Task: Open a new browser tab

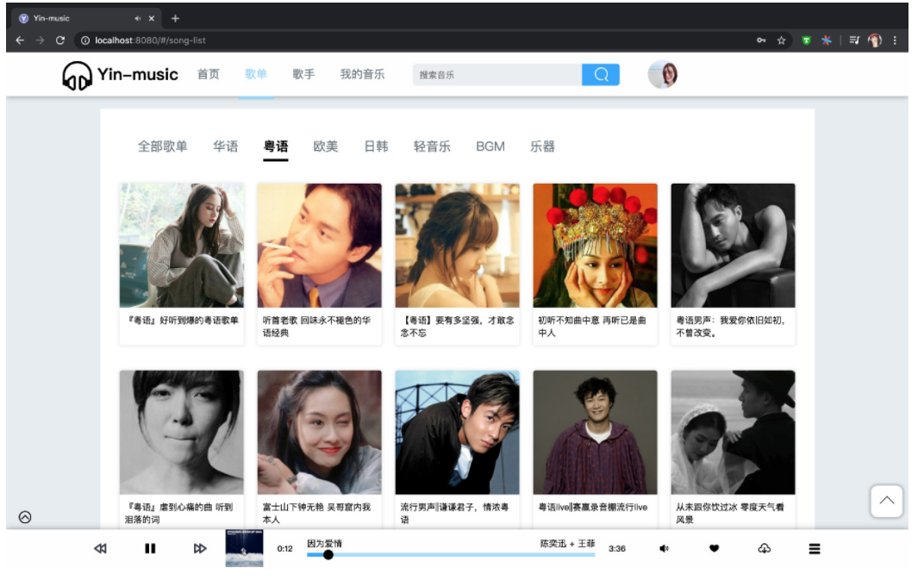Action: click(175, 18)
